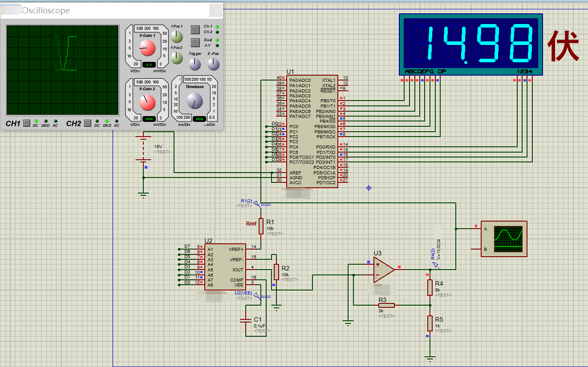588x367 pixels.
Task: Click the oscilloscope waveform screen
Action: click(62, 70)
